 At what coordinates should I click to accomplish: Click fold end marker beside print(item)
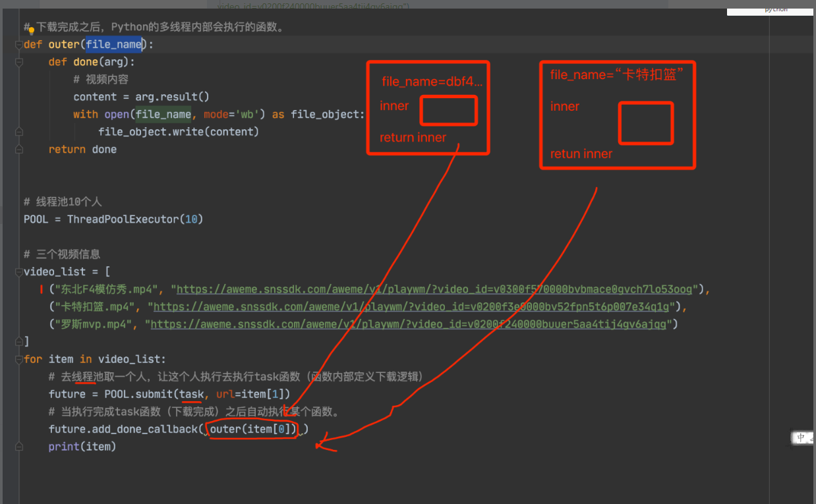18,447
